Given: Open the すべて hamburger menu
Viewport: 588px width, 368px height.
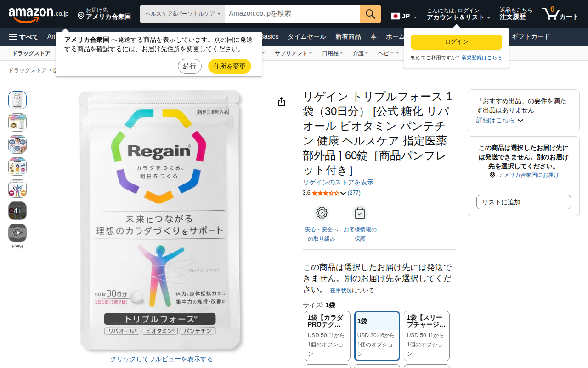Looking at the screenshot, I should pyautogui.click(x=23, y=37).
